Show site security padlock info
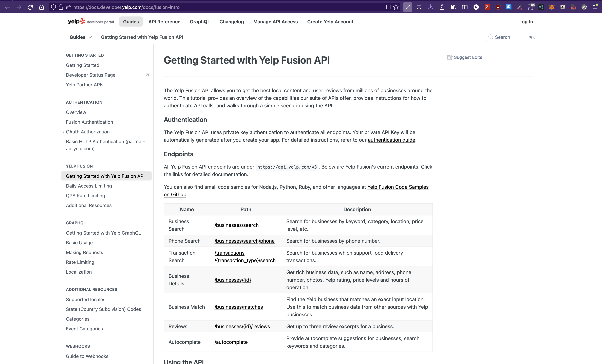Screen dimensions: 602x364 coord(61,7)
